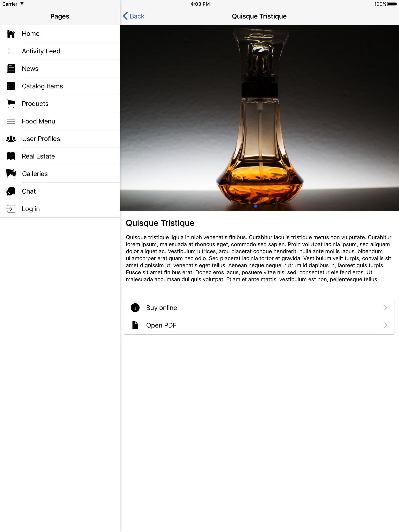
Task: Select the Activity Feed list icon
Action: point(11,51)
